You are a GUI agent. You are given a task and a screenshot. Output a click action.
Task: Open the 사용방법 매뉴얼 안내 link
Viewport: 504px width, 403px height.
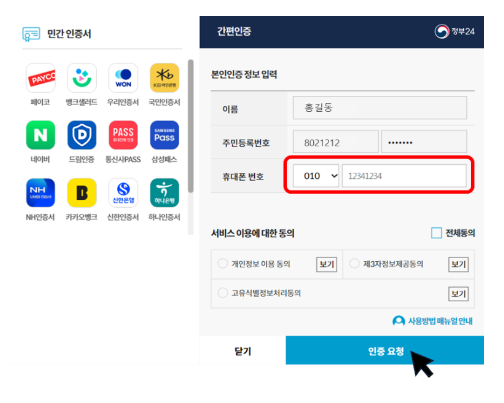point(440,321)
